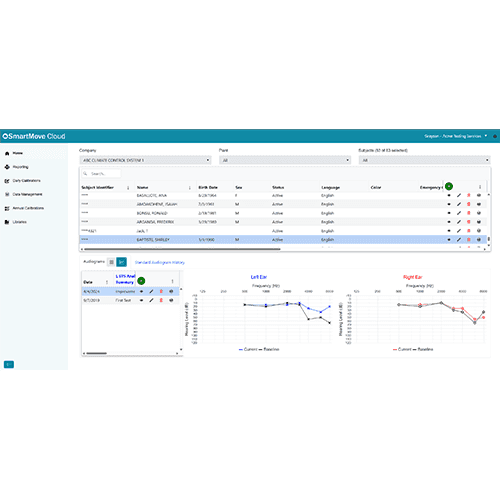Open Name column menu
The image size is (500, 500).
coord(190,188)
